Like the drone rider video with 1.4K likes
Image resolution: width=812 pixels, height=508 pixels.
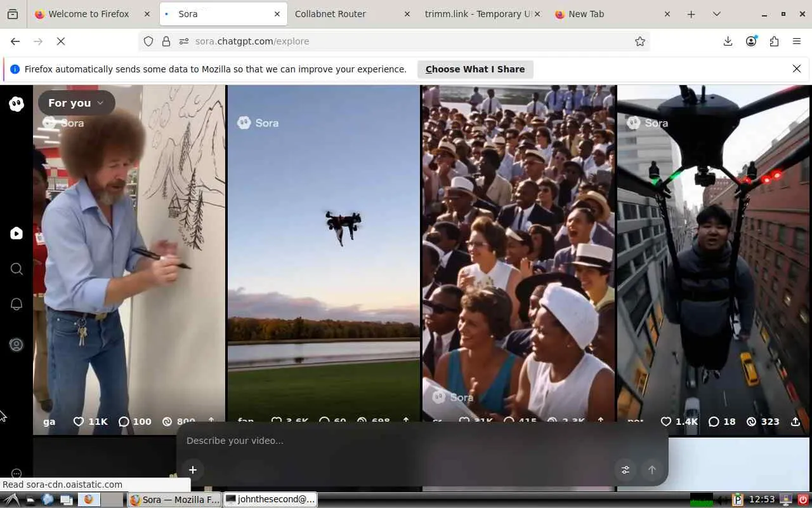pyautogui.click(x=679, y=422)
